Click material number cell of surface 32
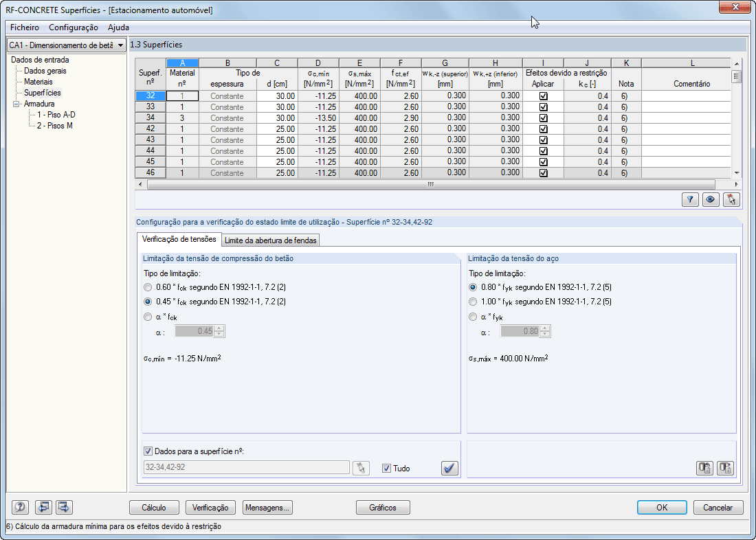 [x=182, y=96]
